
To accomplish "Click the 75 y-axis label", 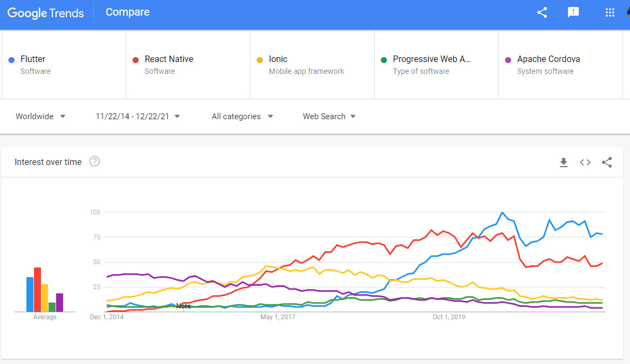I will (97, 237).
